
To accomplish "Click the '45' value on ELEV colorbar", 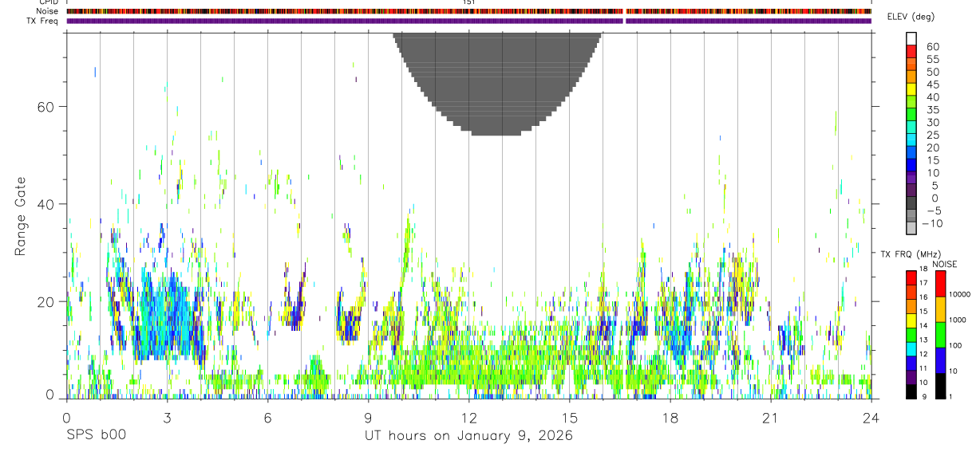I will coord(933,85).
